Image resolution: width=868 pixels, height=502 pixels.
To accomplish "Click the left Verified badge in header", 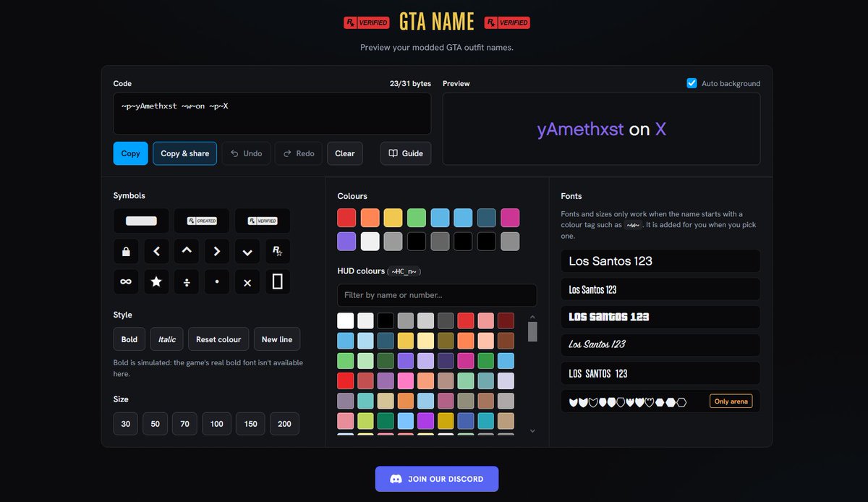I will click(x=366, y=22).
